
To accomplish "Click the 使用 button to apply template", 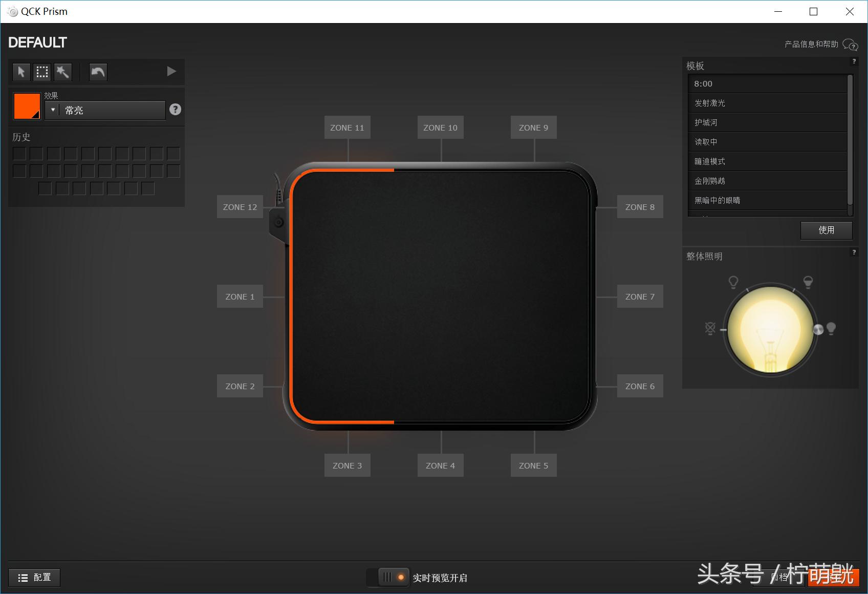I will pyautogui.click(x=827, y=230).
